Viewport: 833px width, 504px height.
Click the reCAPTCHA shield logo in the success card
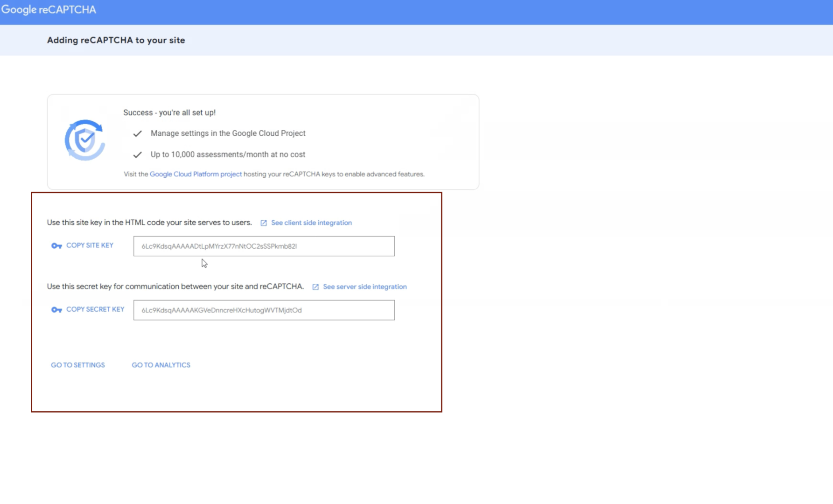85,140
